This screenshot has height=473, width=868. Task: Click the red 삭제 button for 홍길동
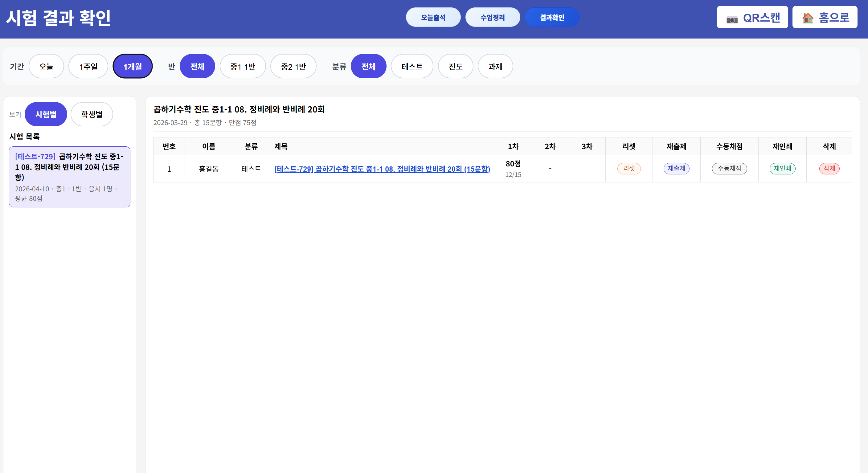pos(829,169)
